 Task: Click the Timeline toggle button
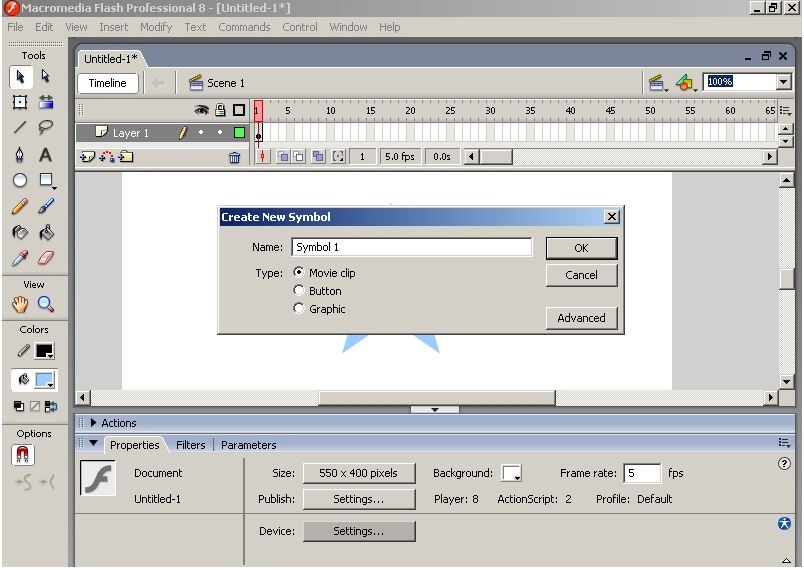click(108, 83)
